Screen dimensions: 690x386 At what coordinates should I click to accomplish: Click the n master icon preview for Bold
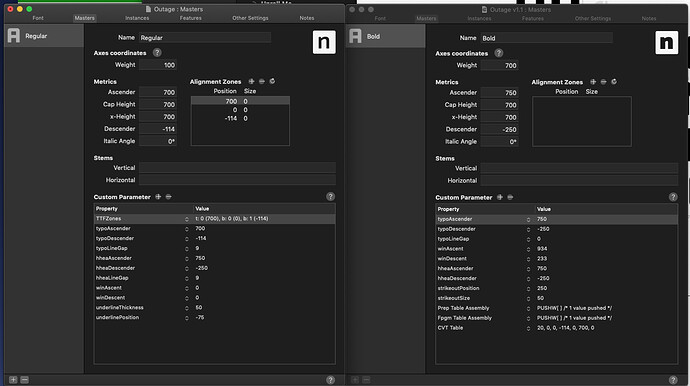coord(667,43)
